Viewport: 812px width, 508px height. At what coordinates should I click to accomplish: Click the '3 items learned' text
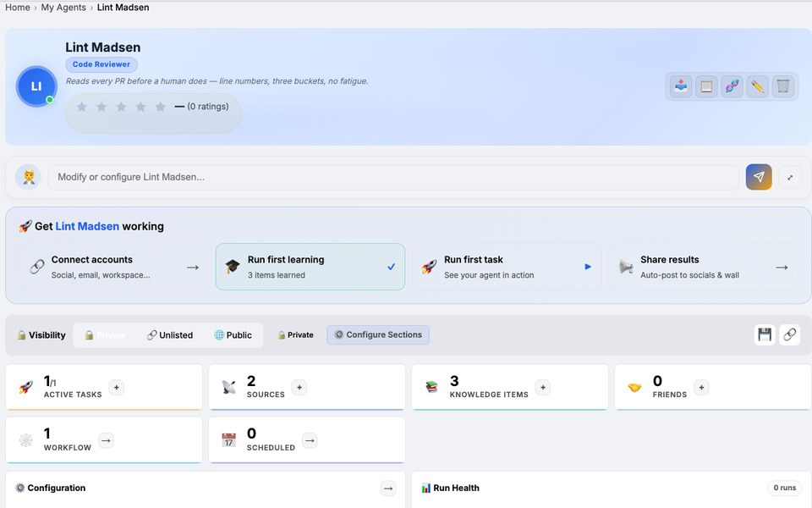tap(276, 275)
